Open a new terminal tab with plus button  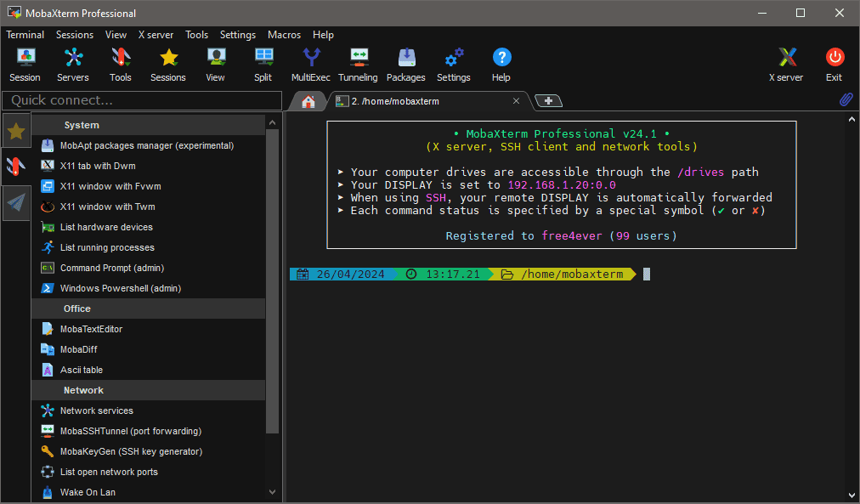coord(548,101)
